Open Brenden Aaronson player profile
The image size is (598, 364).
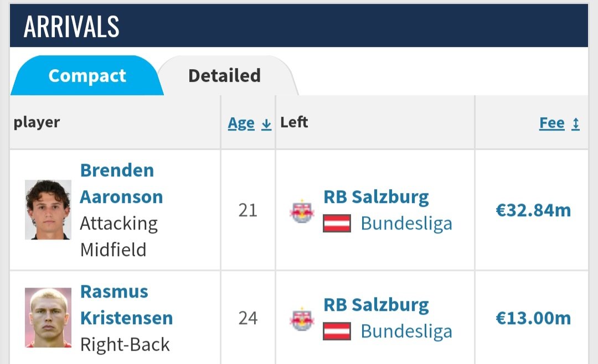(121, 183)
